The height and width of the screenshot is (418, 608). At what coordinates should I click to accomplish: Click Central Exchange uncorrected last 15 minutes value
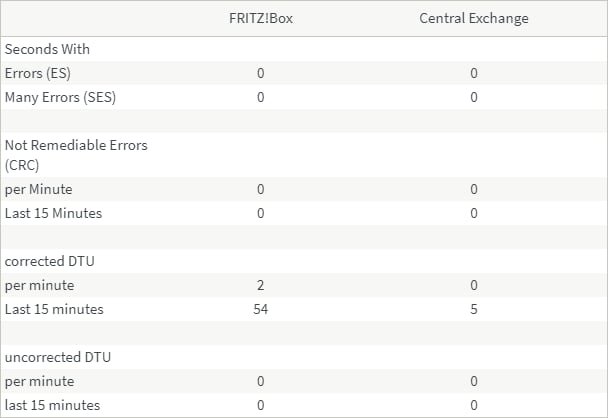(x=473, y=405)
